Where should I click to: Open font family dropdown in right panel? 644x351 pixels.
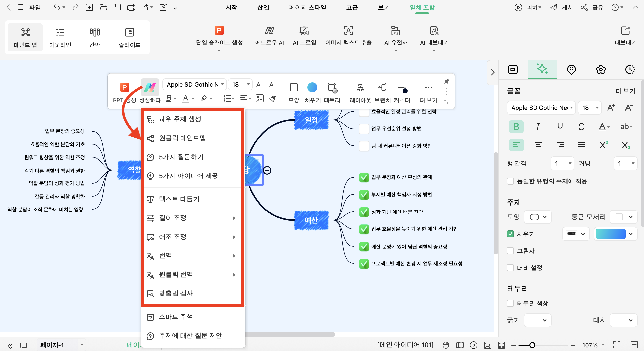[541, 108]
